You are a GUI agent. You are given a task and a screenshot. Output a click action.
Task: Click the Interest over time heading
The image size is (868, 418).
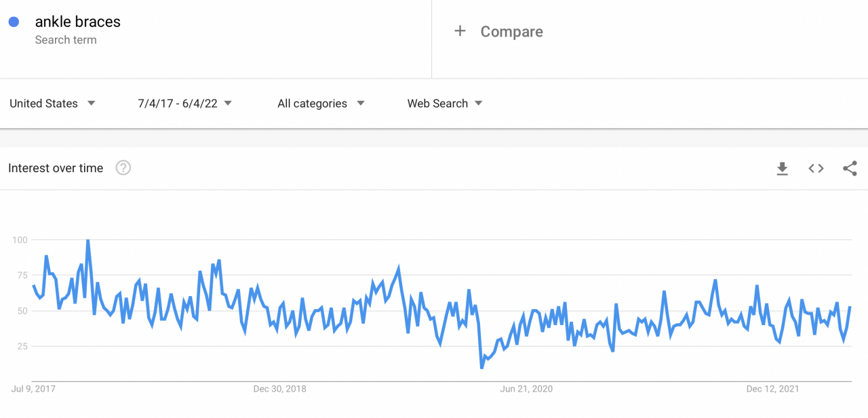click(x=55, y=167)
